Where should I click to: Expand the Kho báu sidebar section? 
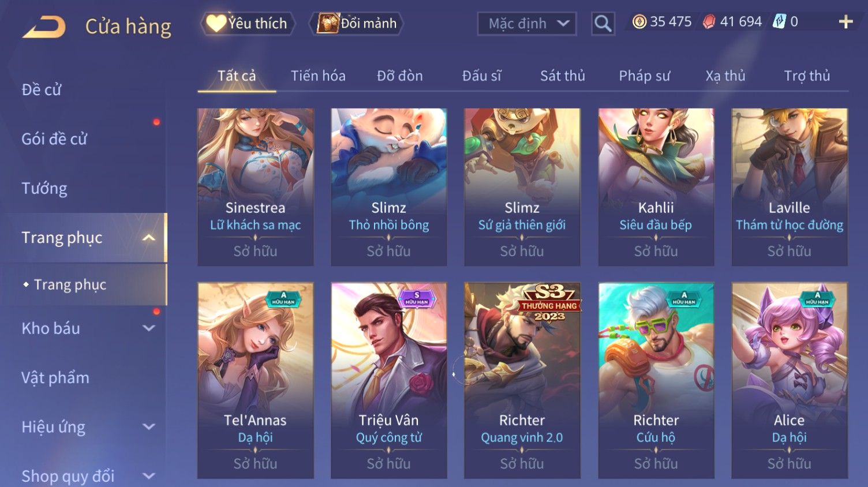[x=149, y=328]
